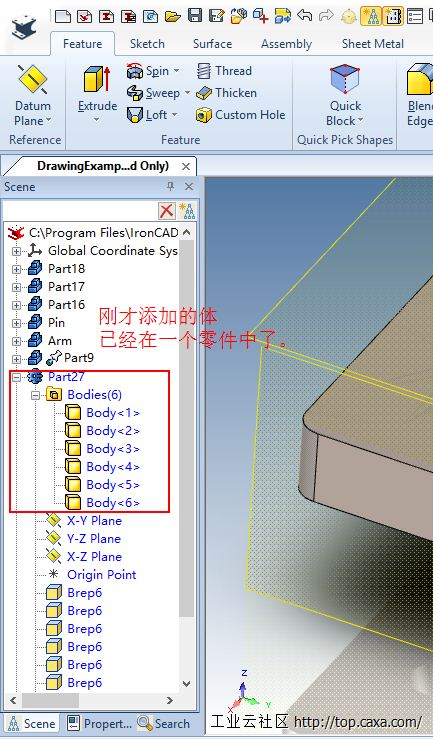The height and width of the screenshot is (739, 433).
Task: Click the red X filter clear icon
Action: pos(166,211)
